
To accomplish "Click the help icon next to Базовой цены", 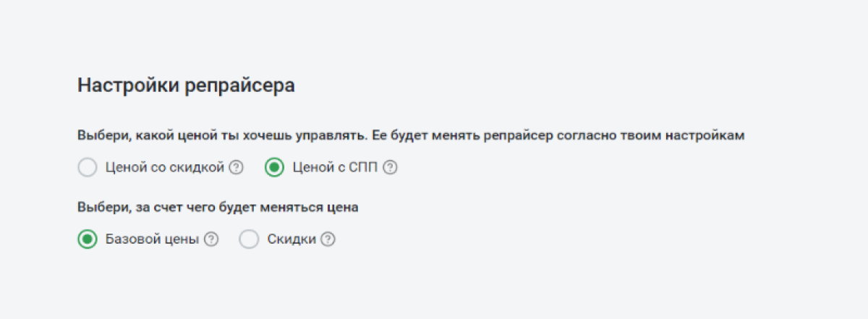I will (x=211, y=239).
